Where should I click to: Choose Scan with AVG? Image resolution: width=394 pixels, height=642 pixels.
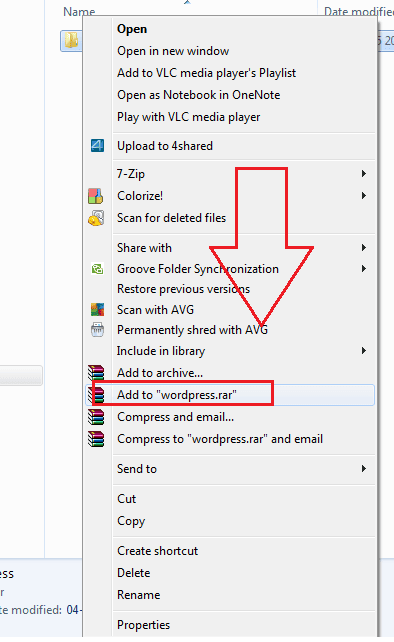[x=155, y=310]
